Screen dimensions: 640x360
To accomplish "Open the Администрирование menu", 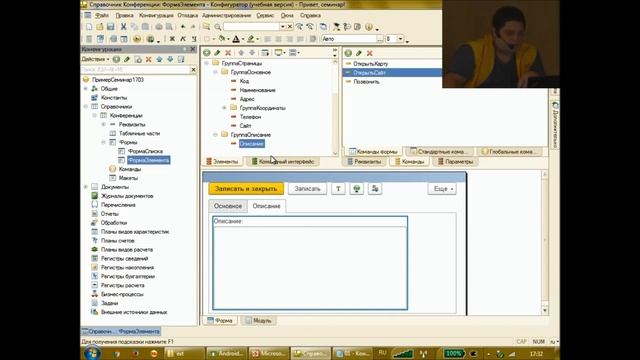I will [x=227, y=15].
